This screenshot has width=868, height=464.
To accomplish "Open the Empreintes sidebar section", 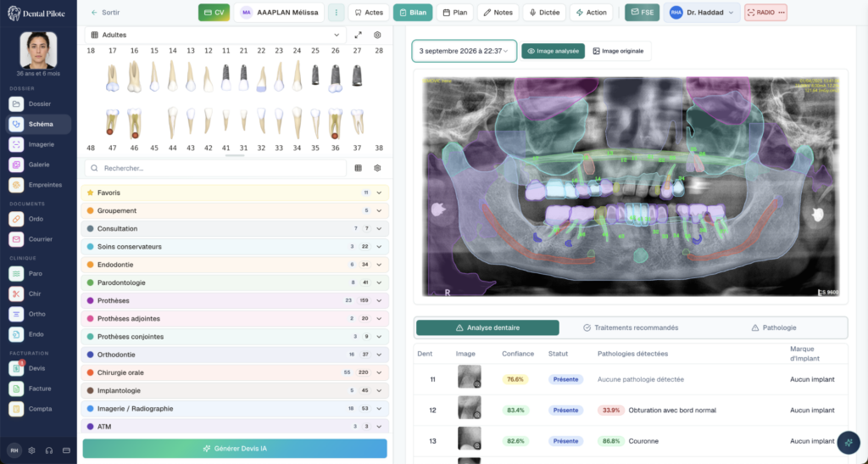I will pos(38,185).
